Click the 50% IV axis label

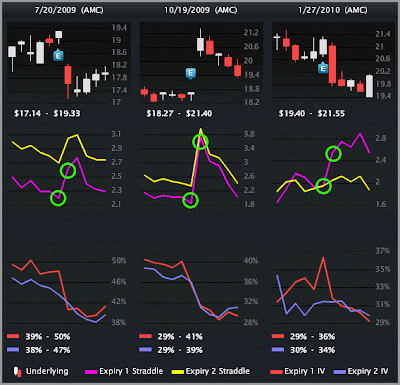click(119, 261)
